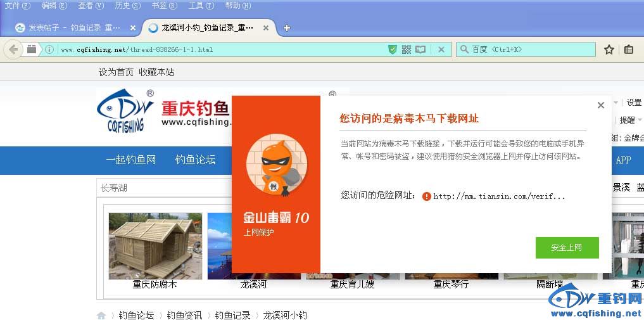Click 龙溪河小钓 in breadcrumb
Image resolution: width=644 pixels, height=320 pixels.
tap(285, 316)
